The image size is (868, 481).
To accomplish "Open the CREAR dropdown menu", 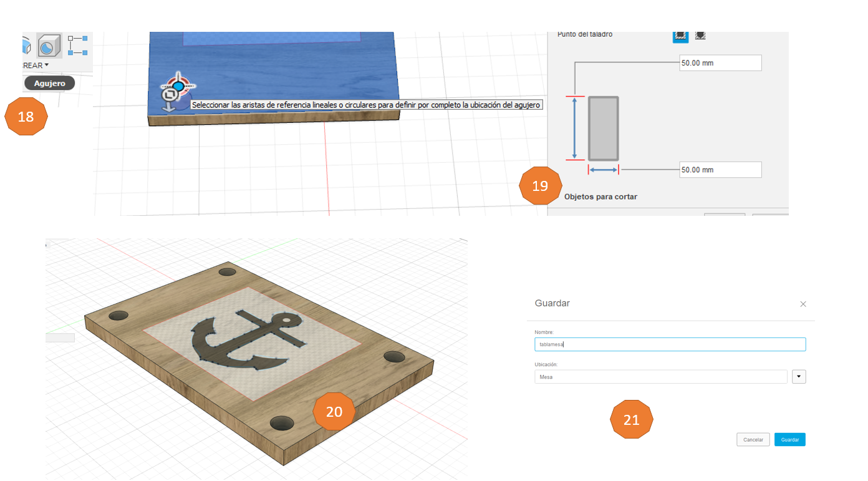I will 35,66.
